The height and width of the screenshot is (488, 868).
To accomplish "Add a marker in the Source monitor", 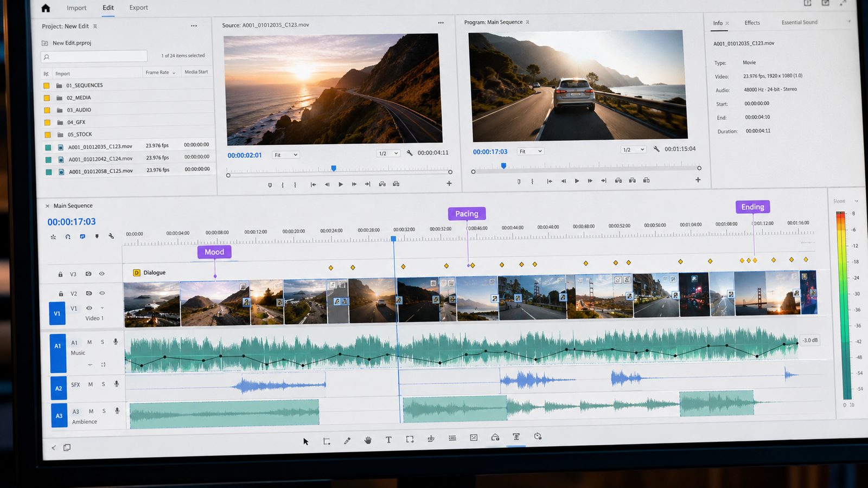I will pos(270,185).
